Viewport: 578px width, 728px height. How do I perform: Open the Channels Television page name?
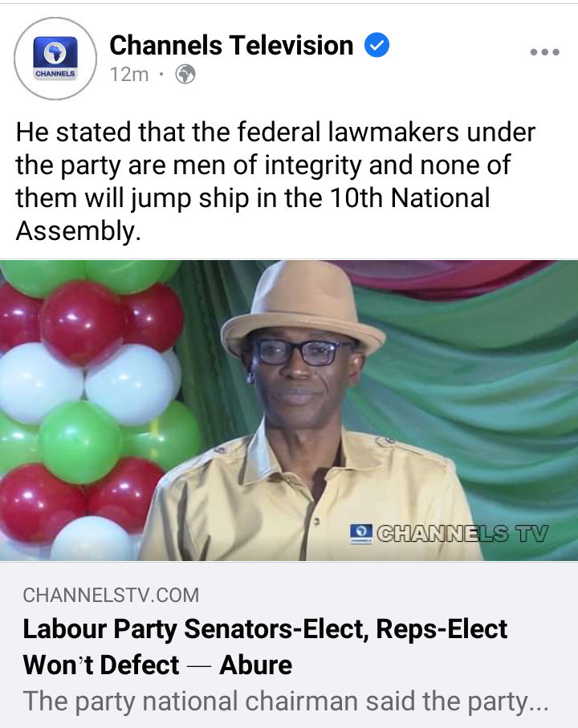click(x=231, y=46)
